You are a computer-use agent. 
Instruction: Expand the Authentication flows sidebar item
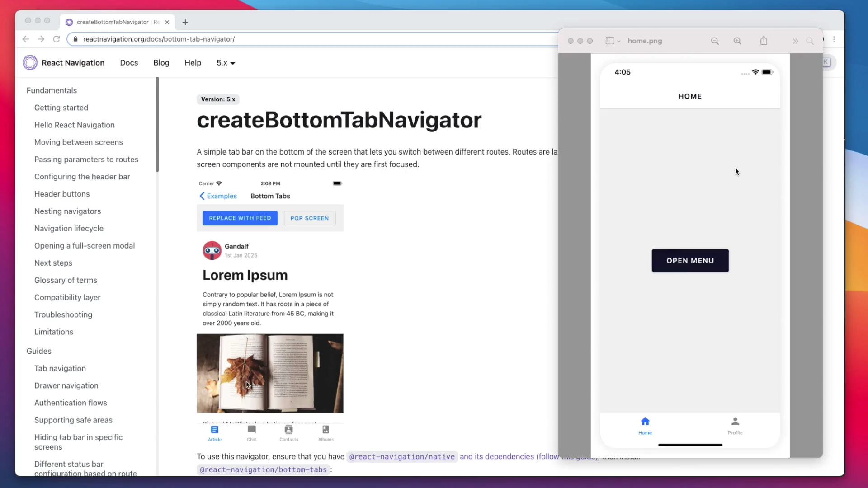71,402
